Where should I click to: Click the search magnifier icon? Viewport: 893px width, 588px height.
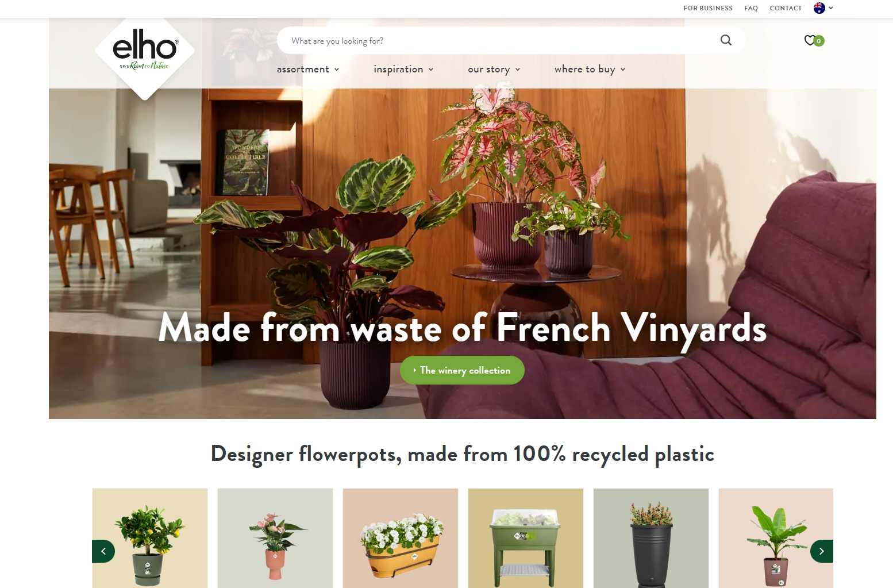[x=726, y=40]
